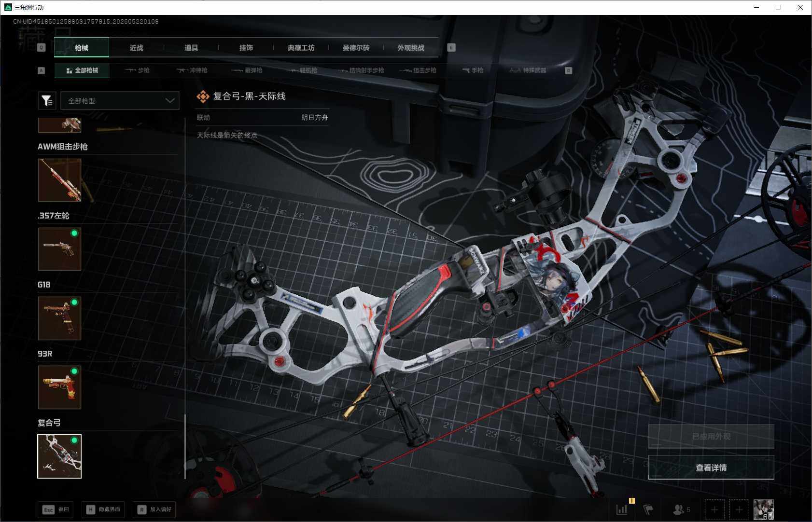Screen dimensions: 812x522
Task: Click the green equipped dot on 复合弓
Action: 74,440
